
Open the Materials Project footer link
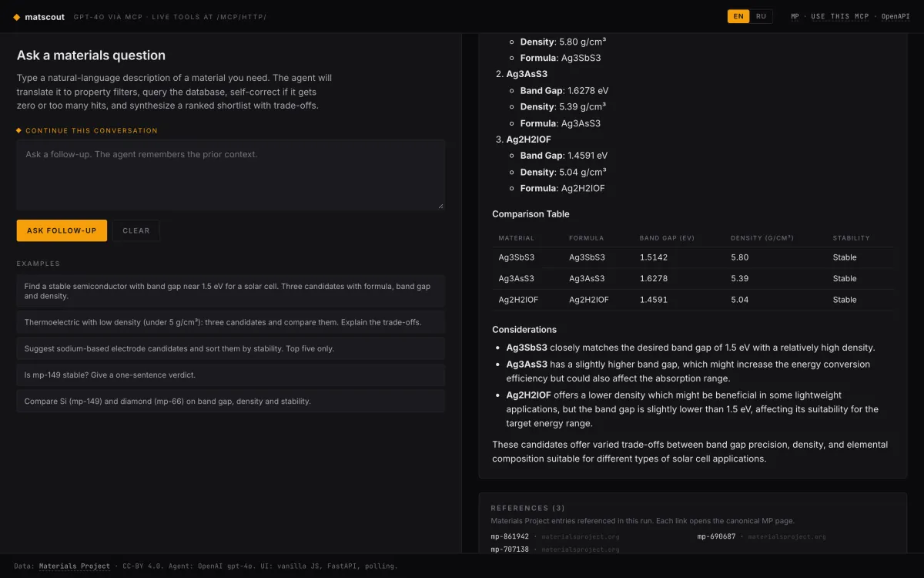[75, 566]
